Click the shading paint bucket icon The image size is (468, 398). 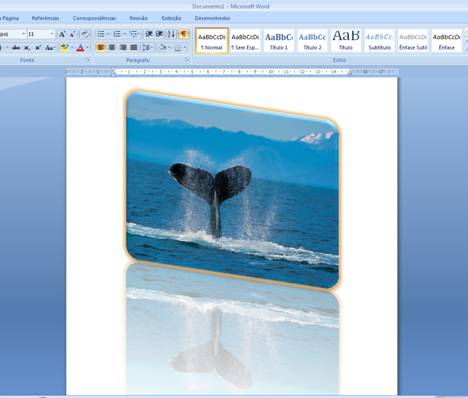tap(162, 48)
